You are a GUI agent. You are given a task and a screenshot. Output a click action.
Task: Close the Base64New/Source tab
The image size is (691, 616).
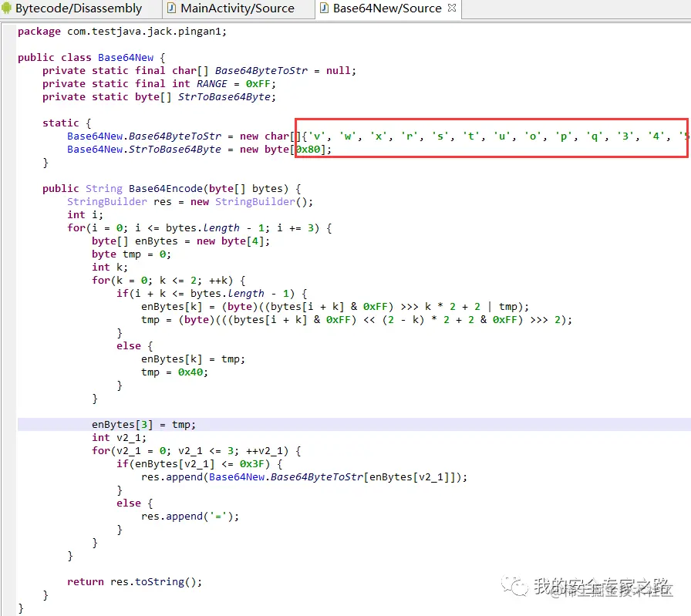pyautogui.click(x=452, y=8)
